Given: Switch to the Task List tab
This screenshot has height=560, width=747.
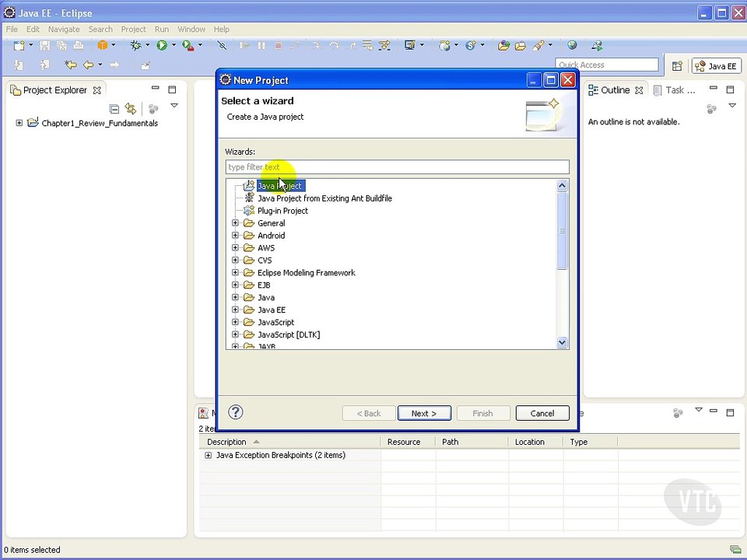Looking at the screenshot, I should 675,90.
